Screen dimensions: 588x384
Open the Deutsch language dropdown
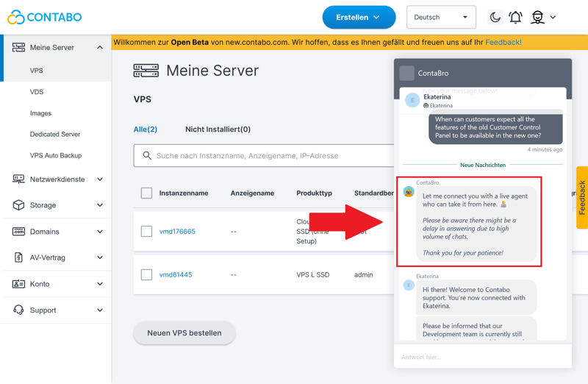pyautogui.click(x=441, y=17)
